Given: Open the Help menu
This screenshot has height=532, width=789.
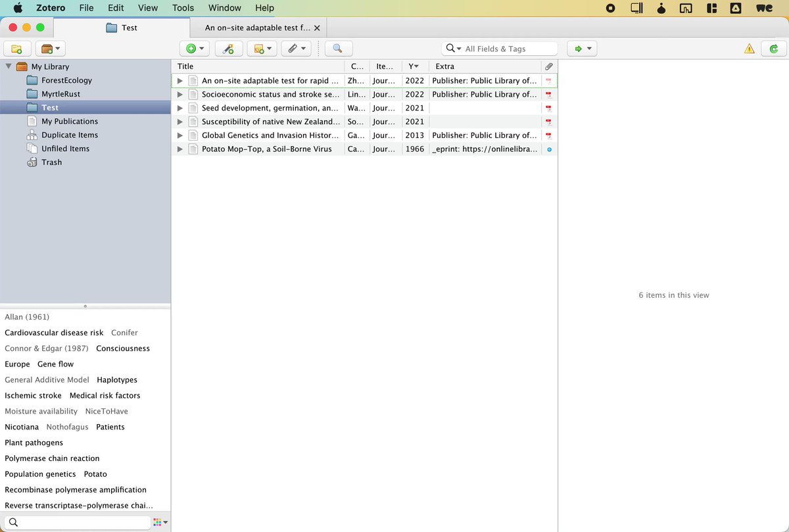Looking at the screenshot, I should point(264,8).
